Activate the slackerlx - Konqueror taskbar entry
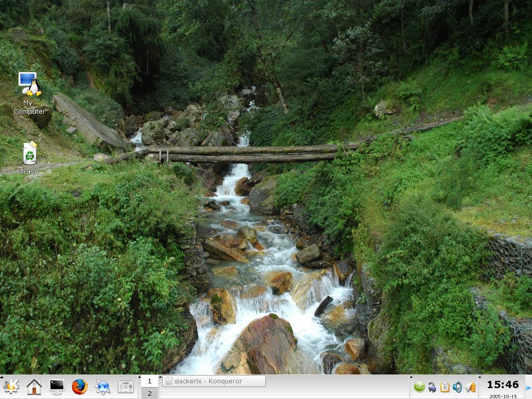This screenshot has width=532, height=399. click(214, 381)
